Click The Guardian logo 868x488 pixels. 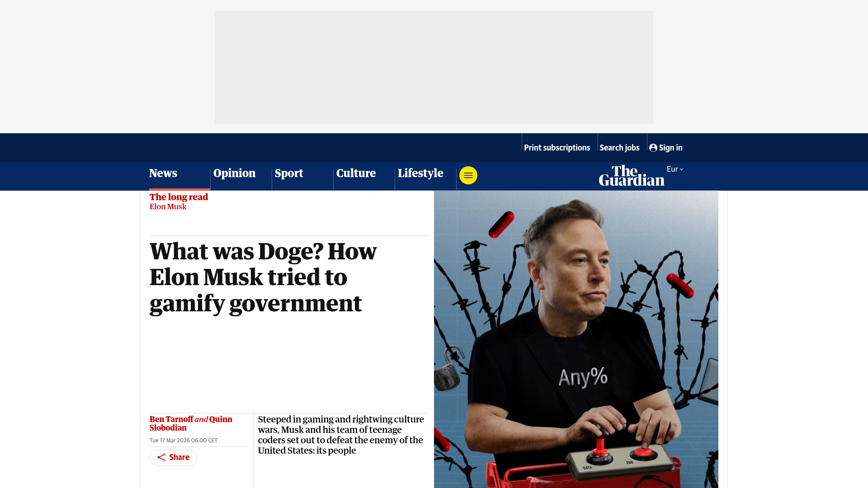click(632, 175)
